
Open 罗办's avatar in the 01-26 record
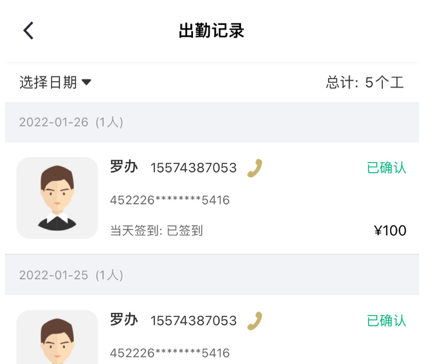point(57,198)
